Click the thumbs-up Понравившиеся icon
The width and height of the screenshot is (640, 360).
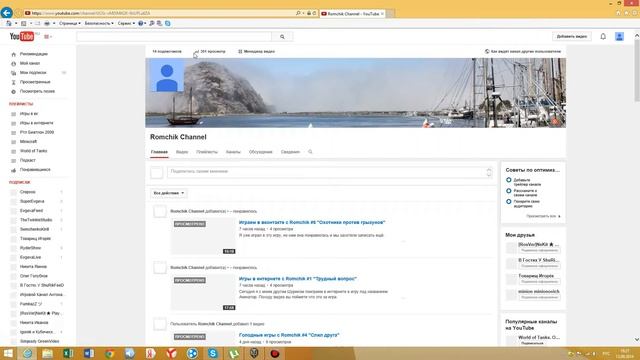coord(13,170)
